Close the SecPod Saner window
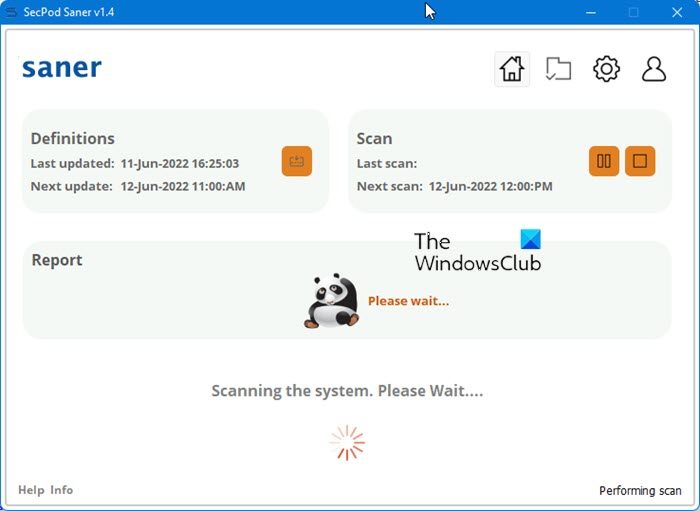This screenshot has width=700, height=511. tap(676, 12)
